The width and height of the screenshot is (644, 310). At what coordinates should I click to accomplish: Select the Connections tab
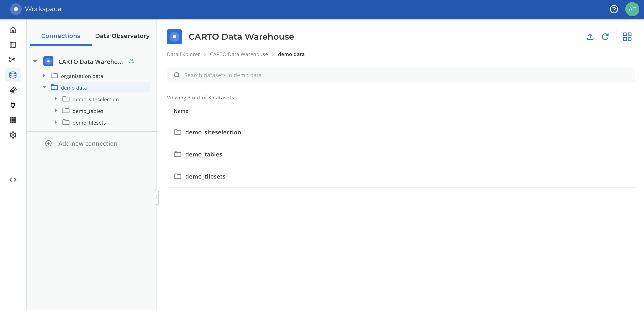click(61, 36)
